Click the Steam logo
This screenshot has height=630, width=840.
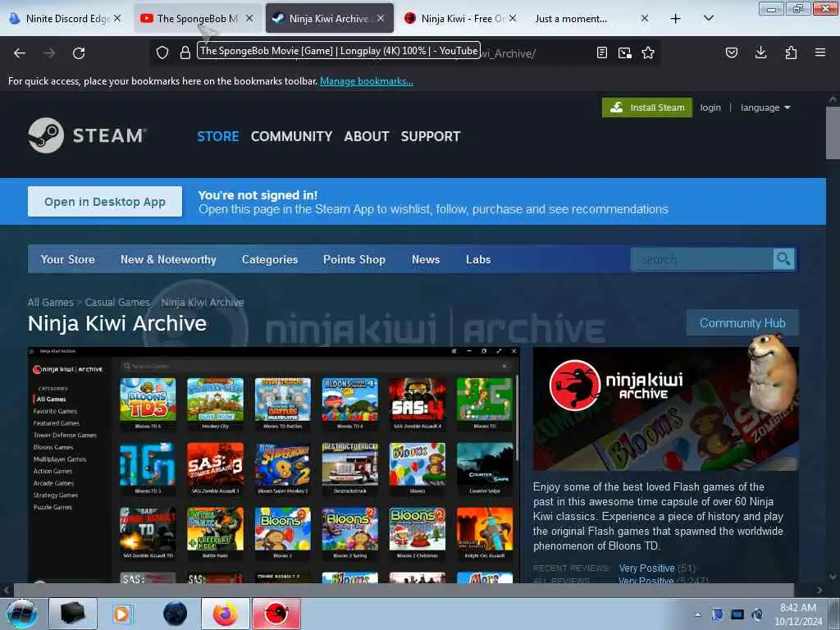[x=87, y=135]
